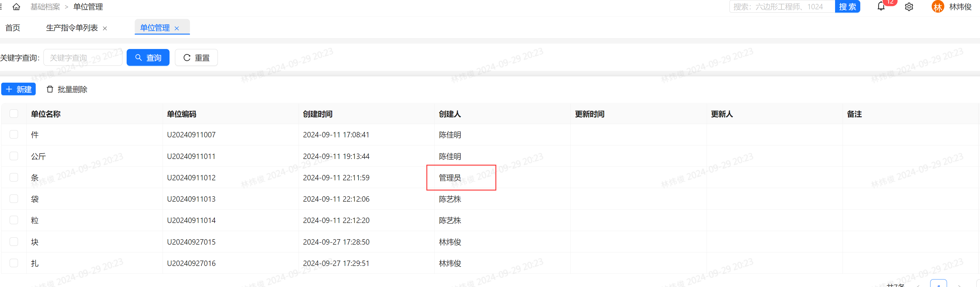Switch to 首页 tab

coord(13,28)
